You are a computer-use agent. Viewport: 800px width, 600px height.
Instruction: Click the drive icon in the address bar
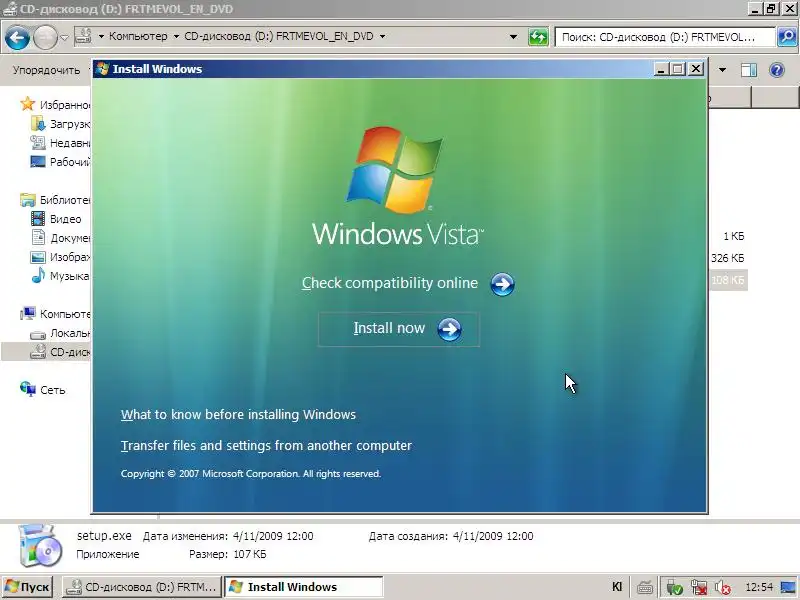[x=83, y=36]
